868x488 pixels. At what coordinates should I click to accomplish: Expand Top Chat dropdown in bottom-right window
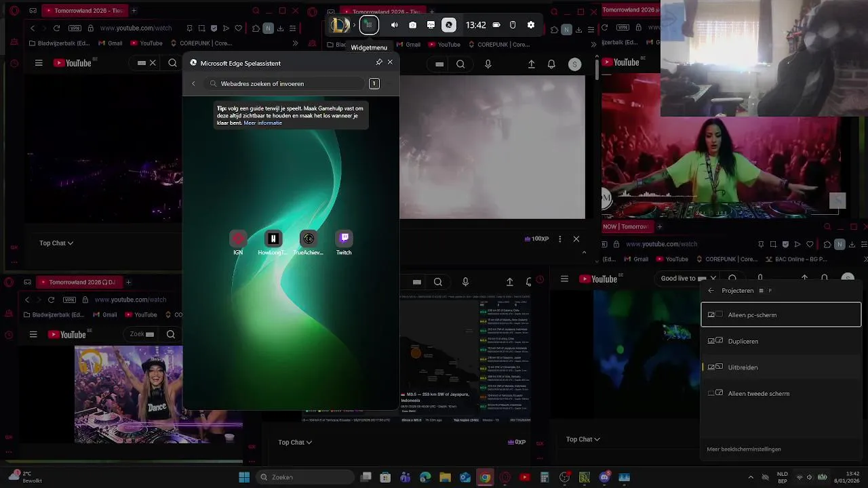[583, 439]
